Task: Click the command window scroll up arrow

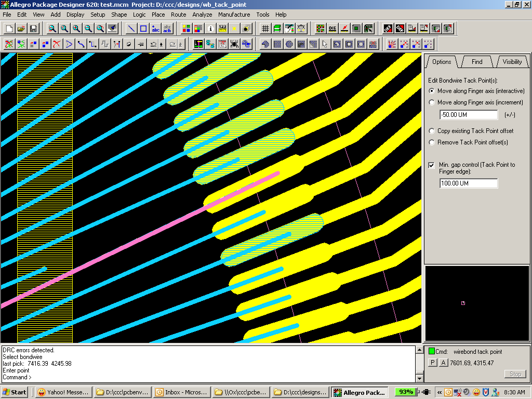Action: [x=420, y=350]
